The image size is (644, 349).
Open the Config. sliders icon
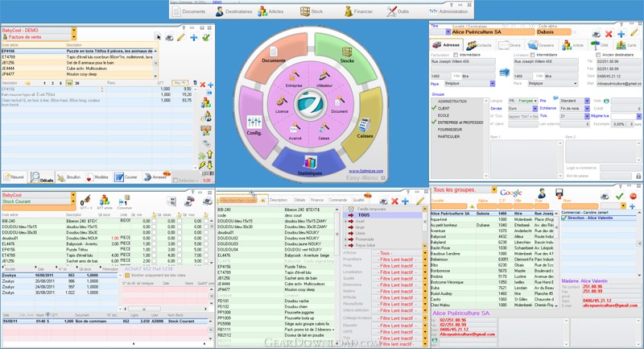(x=254, y=122)
